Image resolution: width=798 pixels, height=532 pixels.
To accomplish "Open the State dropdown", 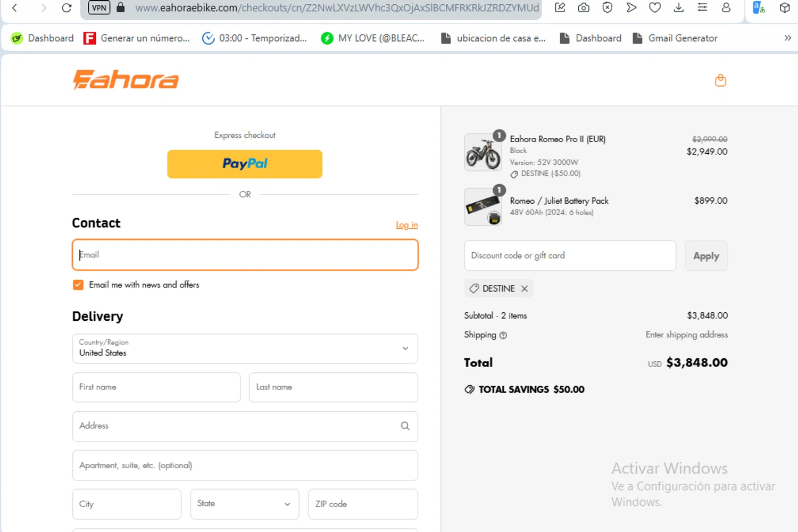I will point(245,504).
